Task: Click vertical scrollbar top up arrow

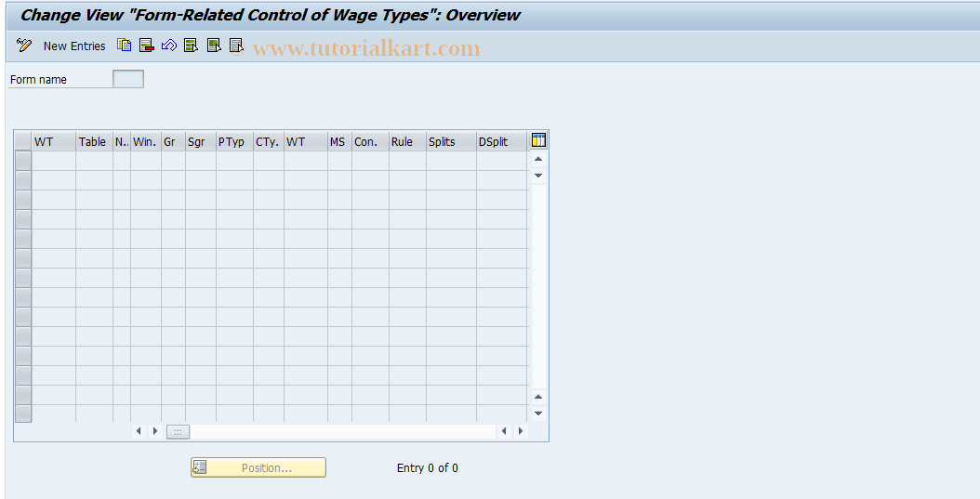Action: click(538, 159)
